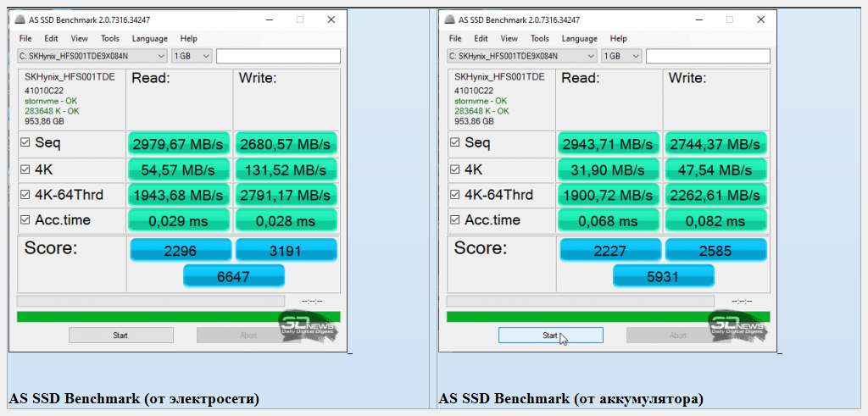The height and width of the screenshot is (416, 868).
Task: Toggle Seq checkbox in right window
Action: pyautogui.click(x=455, y=142)
